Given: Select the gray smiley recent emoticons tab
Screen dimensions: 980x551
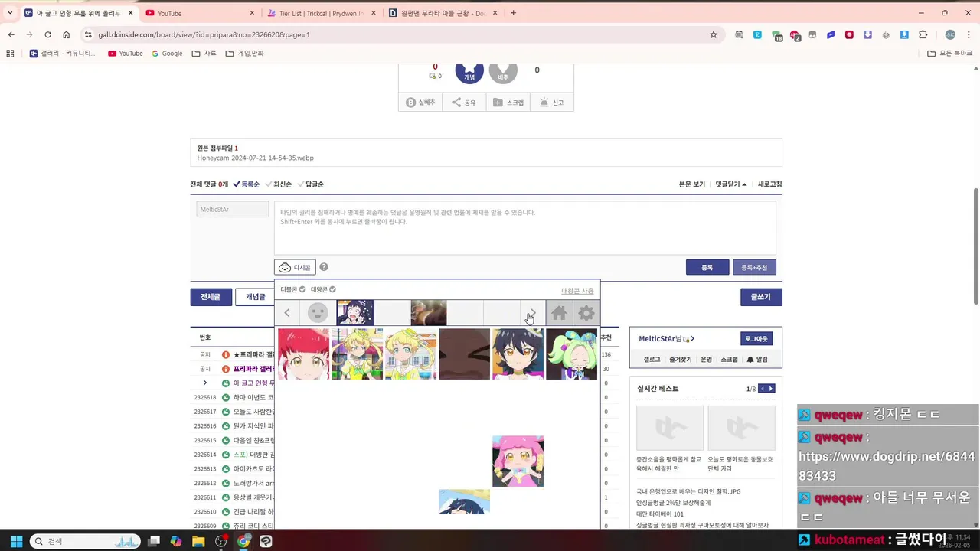Looking at the screenshot, I should click(318, 312).
